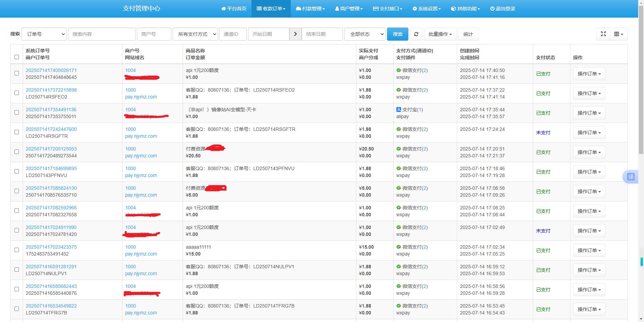Open the 支付接口 menu

pyautogui.click(x=388, y=9)
